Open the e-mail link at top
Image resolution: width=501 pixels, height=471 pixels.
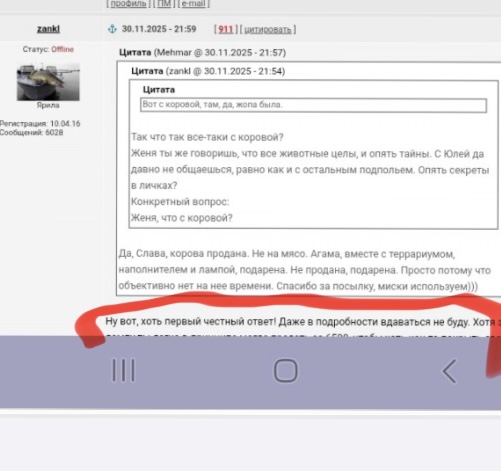tap(194, 3)
